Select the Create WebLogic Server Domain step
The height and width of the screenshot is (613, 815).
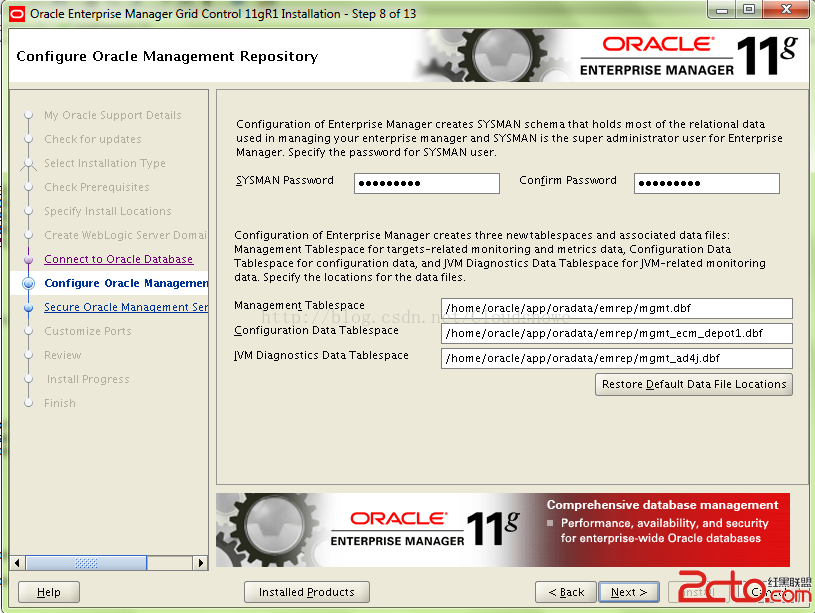[x=125, y=235]
